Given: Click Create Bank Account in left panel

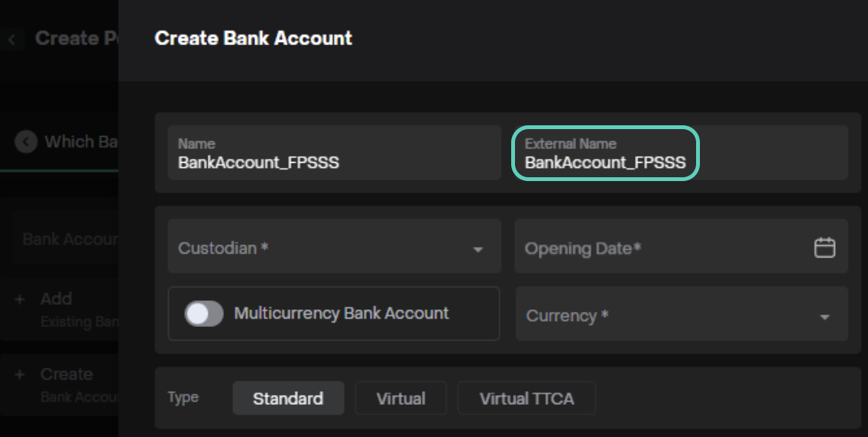Looking at the screenshot, I should [x=76, y=384].
